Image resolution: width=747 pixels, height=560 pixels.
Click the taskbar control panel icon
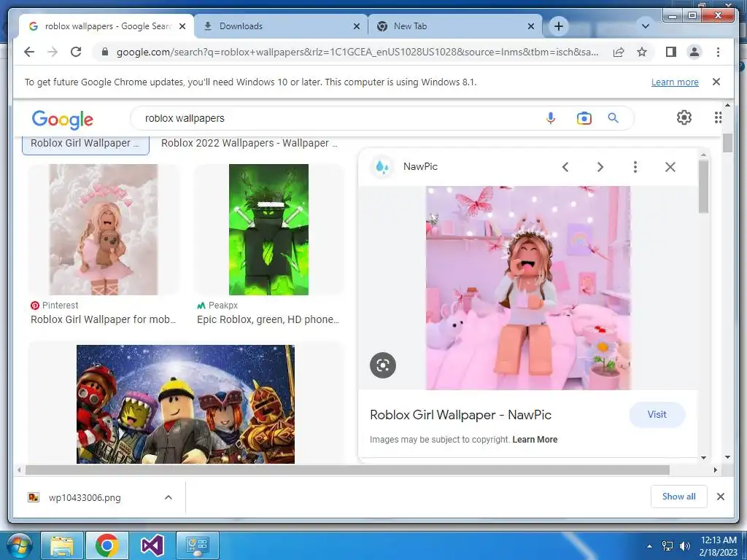click(197, 545)
